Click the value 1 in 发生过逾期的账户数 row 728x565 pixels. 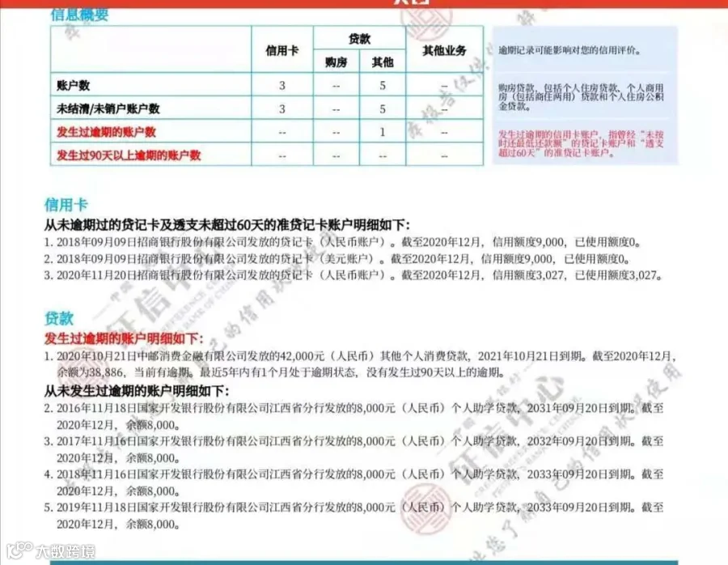[383, 132]
